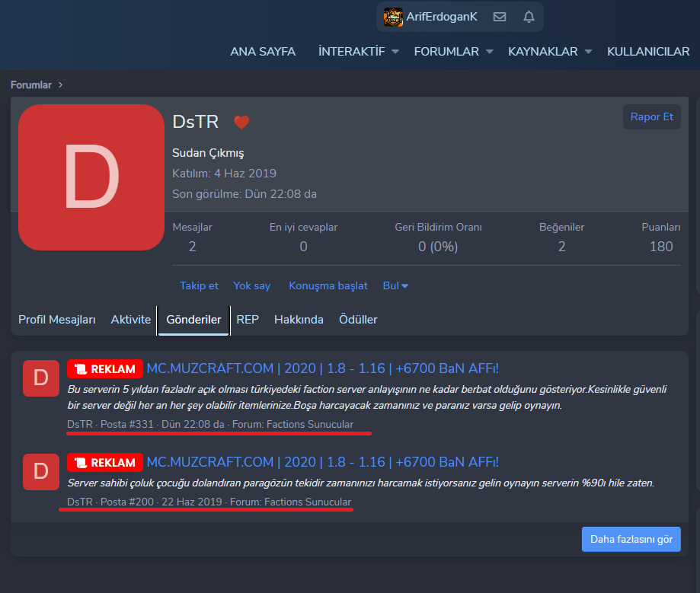Click the REKLAM tag on Posta #331
The height and width of the screenshot is (593, 700).
coord(105,369)
